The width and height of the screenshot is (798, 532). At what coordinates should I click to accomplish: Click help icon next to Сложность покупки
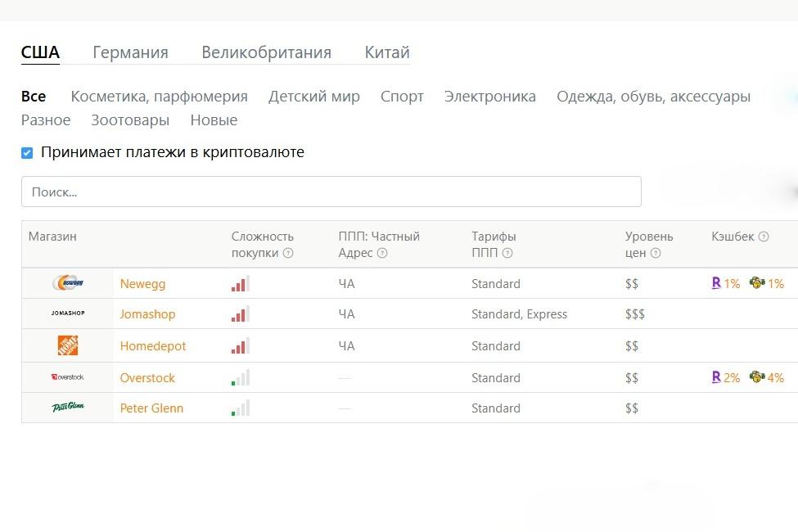(288, 254)
